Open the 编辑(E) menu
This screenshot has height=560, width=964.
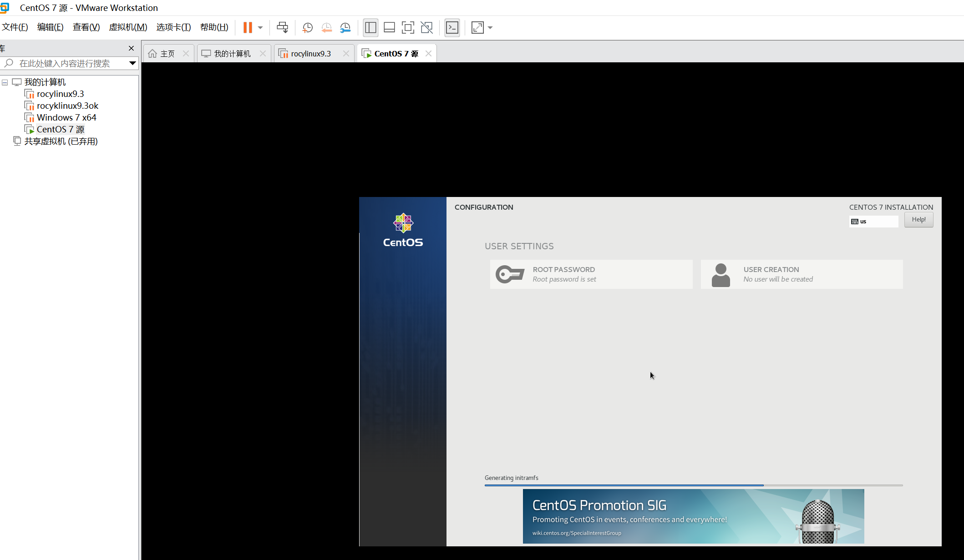point(50,27)
